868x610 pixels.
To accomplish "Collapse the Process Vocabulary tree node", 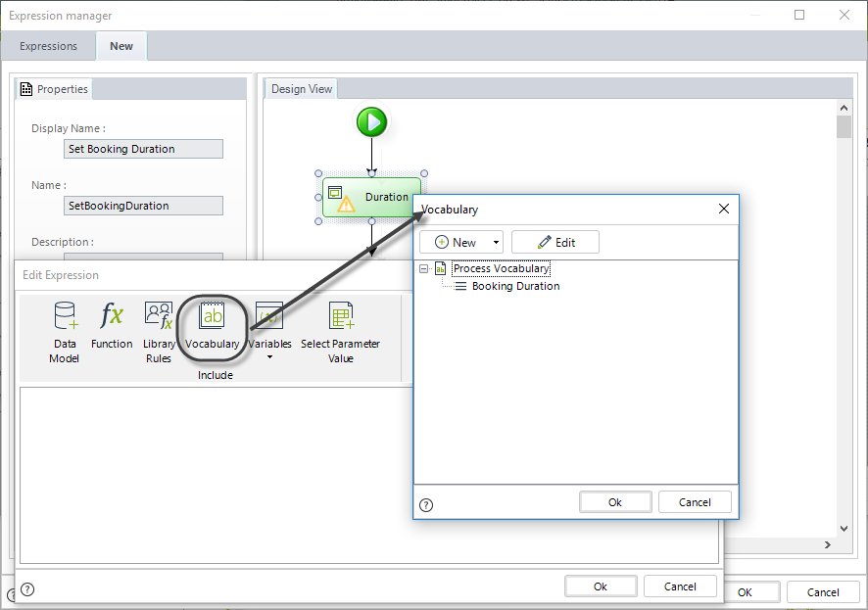I will [x=424, y=268].
